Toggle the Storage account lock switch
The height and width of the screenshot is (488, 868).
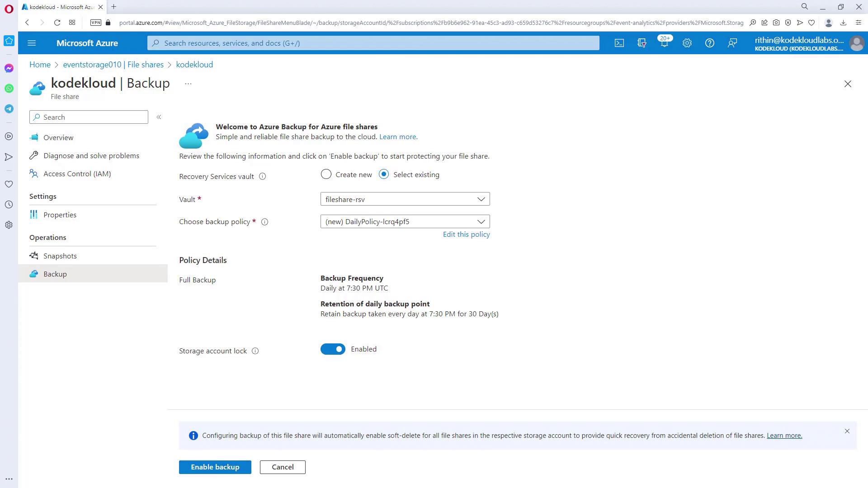(x=333, y=349)
